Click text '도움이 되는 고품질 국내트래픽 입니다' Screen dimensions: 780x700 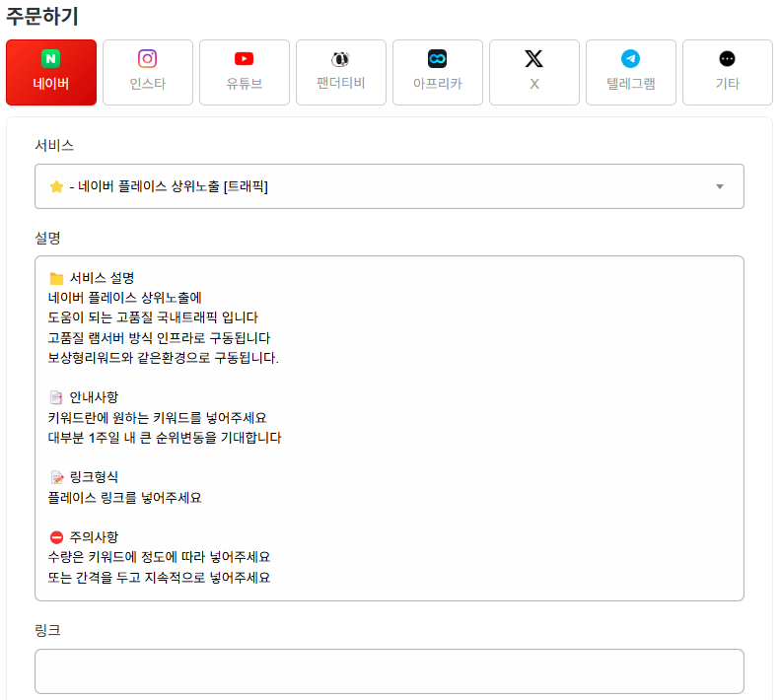point(153,317)
